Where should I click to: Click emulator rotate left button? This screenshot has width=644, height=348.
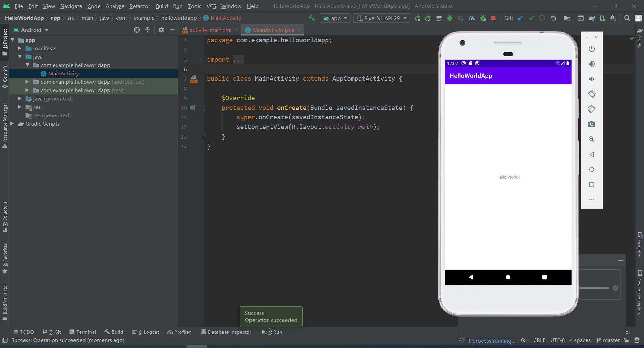(x=592, y=94)
